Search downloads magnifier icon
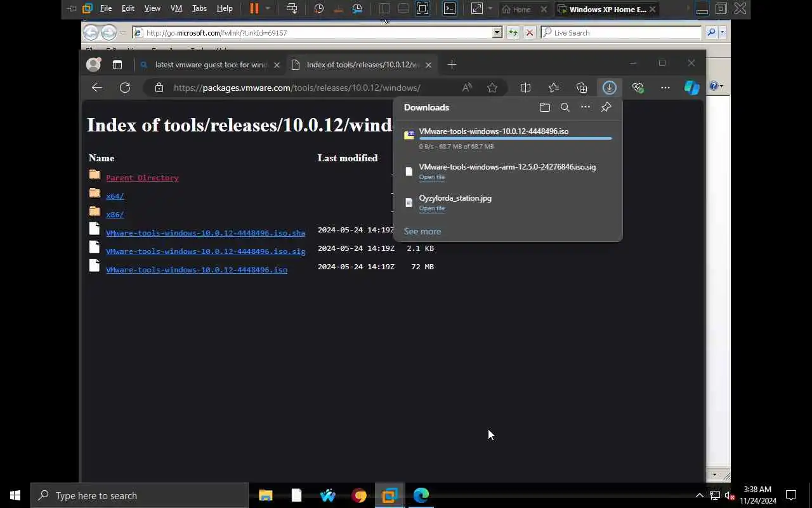 [x=565, y=107]
